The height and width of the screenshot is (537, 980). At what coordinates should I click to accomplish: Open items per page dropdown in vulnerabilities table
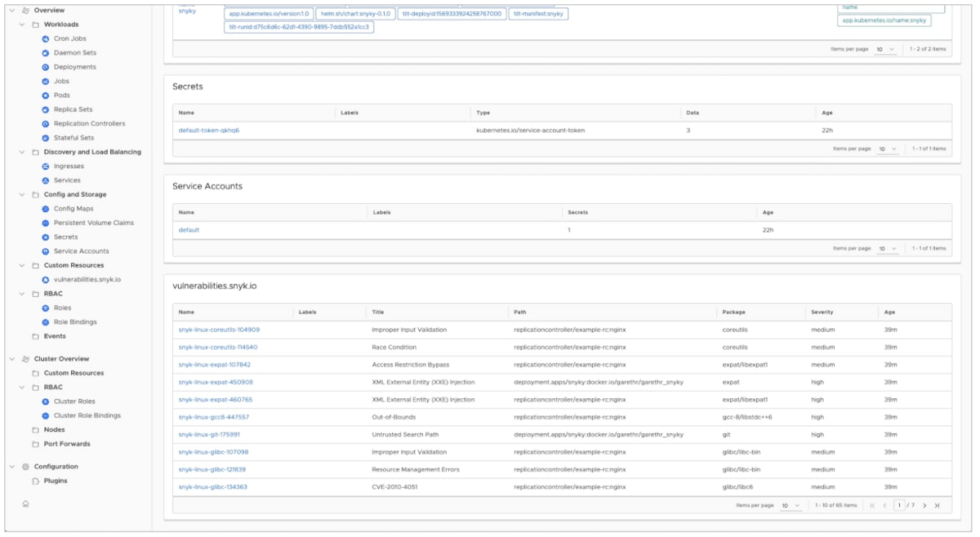(791, 506)
